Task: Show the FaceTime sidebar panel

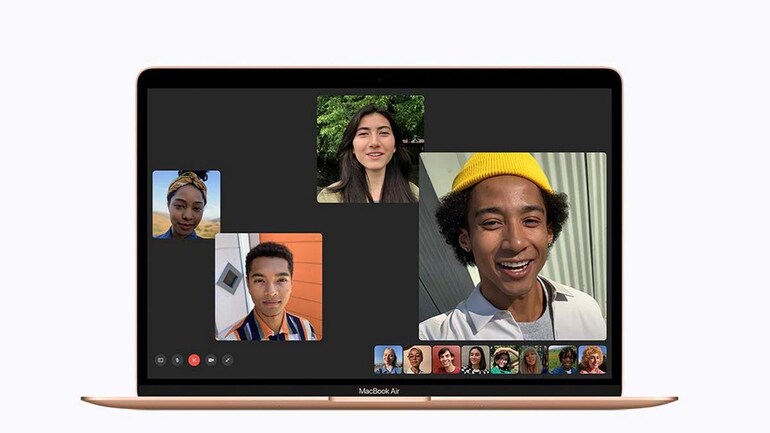Action: tap(160, 359)
